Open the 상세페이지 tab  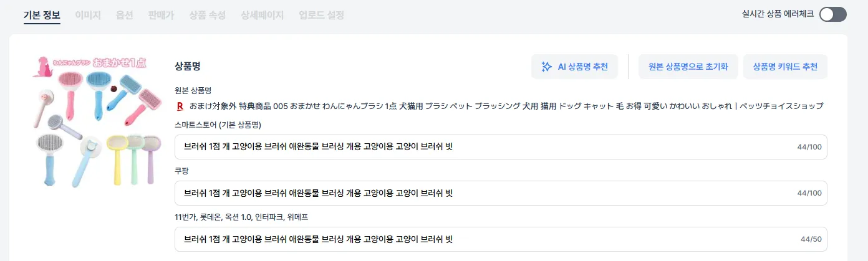[263, 14]
